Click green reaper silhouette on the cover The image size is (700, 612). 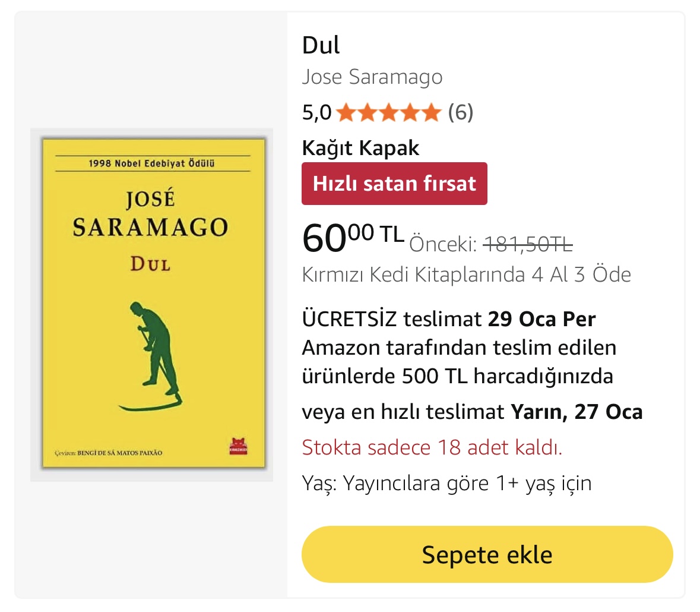[x=152, y=356]
